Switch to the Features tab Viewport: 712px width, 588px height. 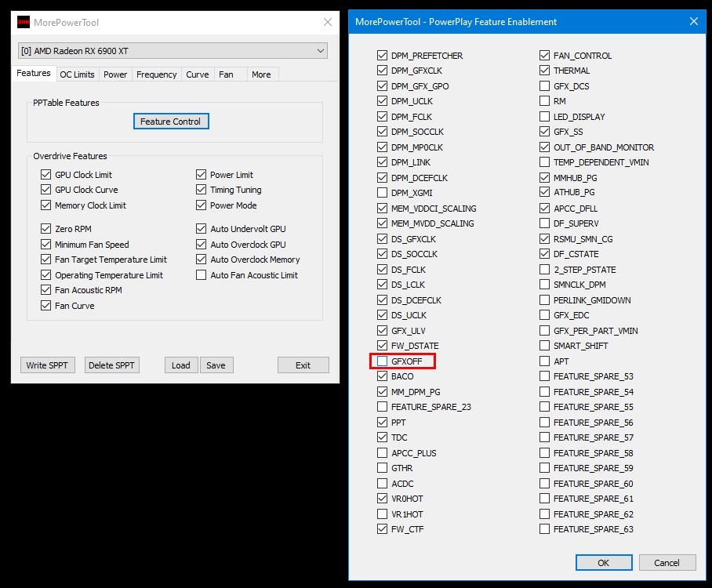point(34,74)
